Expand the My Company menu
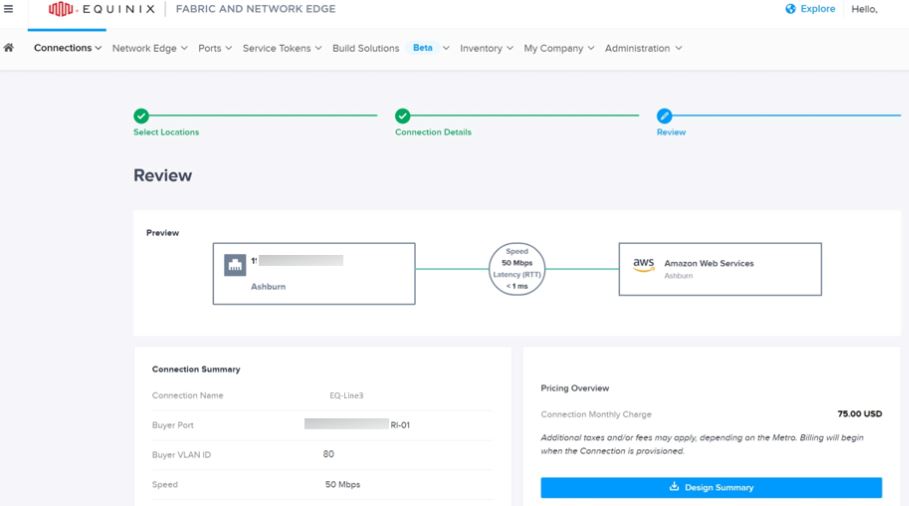This screenshot has width=909, height=506. pyautogui.click(x=559, y=48)
